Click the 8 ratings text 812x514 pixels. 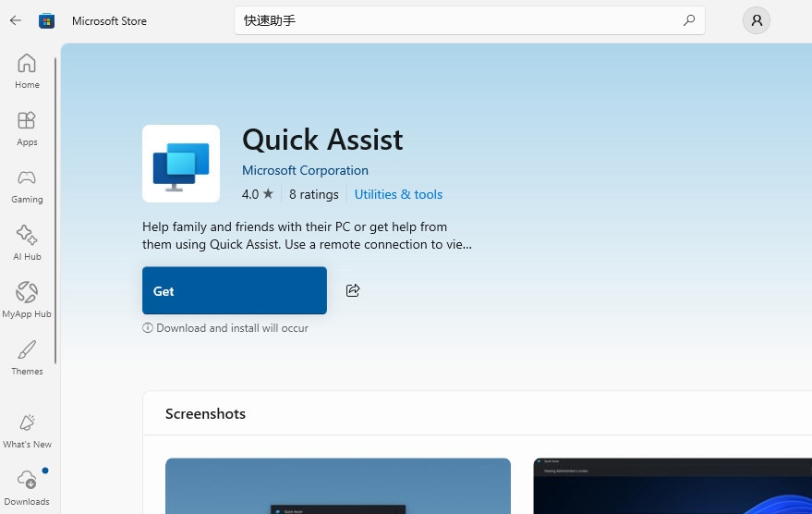[x=314, y=194]
